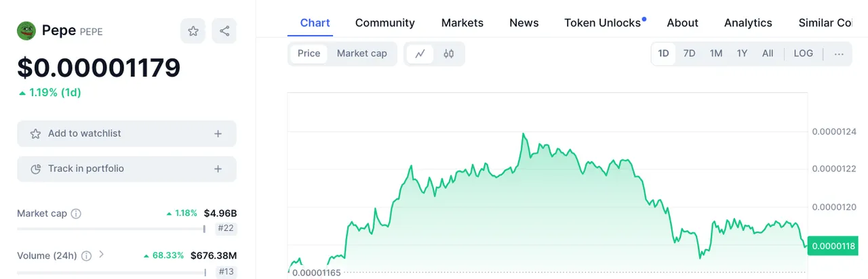Open the Markets tab

point(462,23)
